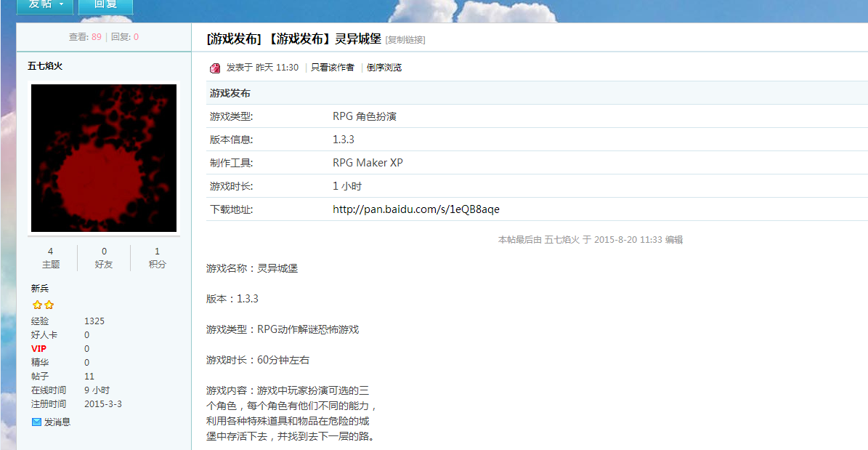Click the 游戏发布 table header
This screenshot has width=868, height=450.
click(x=230, y=93)
